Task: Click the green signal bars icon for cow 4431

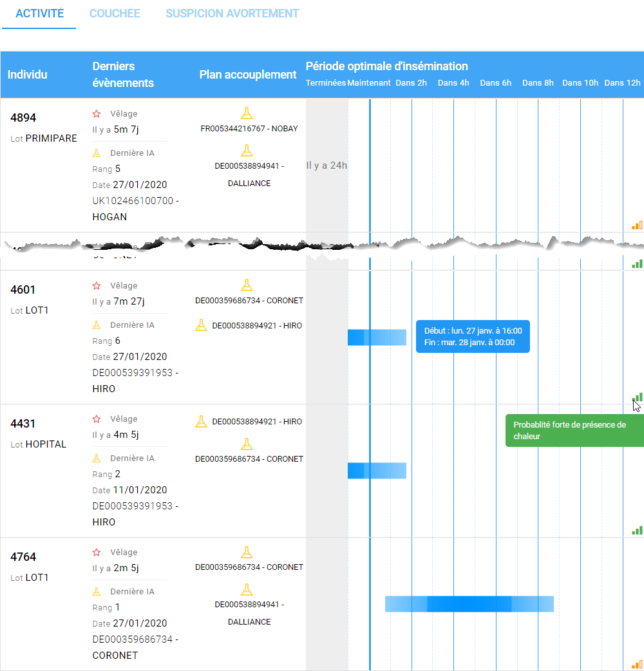Action: click(x=637, y=530)
